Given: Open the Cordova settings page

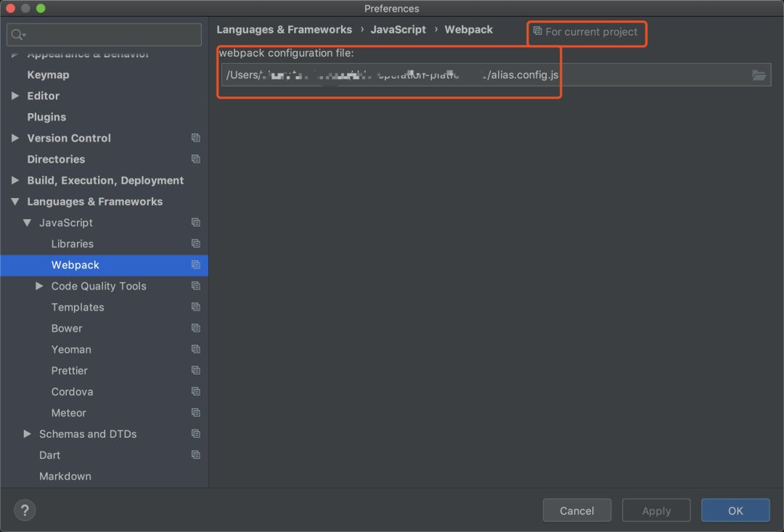Looking at the screenshot, I should click(x=72, y=391).
